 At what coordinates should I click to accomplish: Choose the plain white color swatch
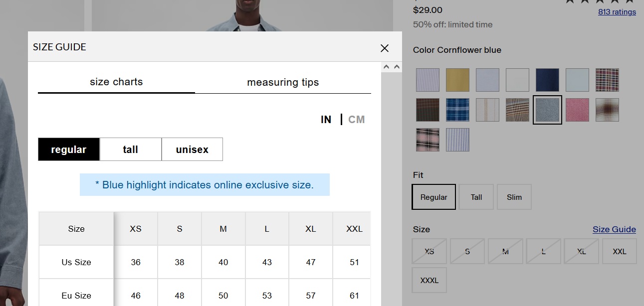click(517, 80)
